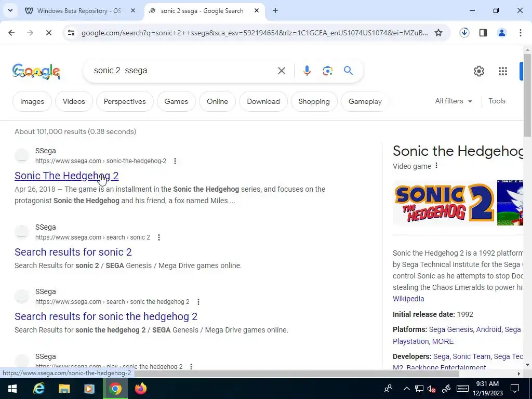The height and width of the screenshot is (399, 532).
Task: Open Search results for sonic the hedgehog 2
Action: [106, 316]
